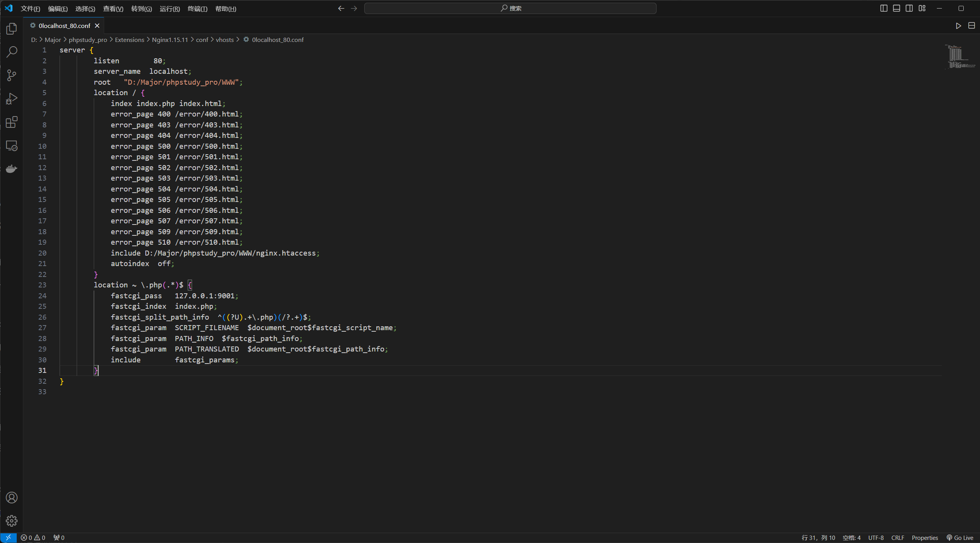980x543 pixels.
Task: Click the text "fastcgi_pass" on line 24
Action: point(136,296)
